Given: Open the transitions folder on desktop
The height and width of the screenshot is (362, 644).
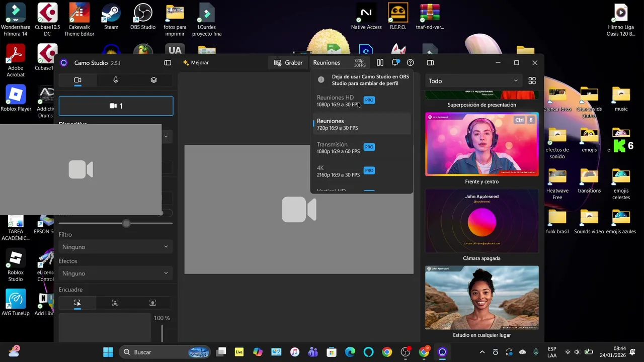Looking at the screenshot, I should [589, 182].
